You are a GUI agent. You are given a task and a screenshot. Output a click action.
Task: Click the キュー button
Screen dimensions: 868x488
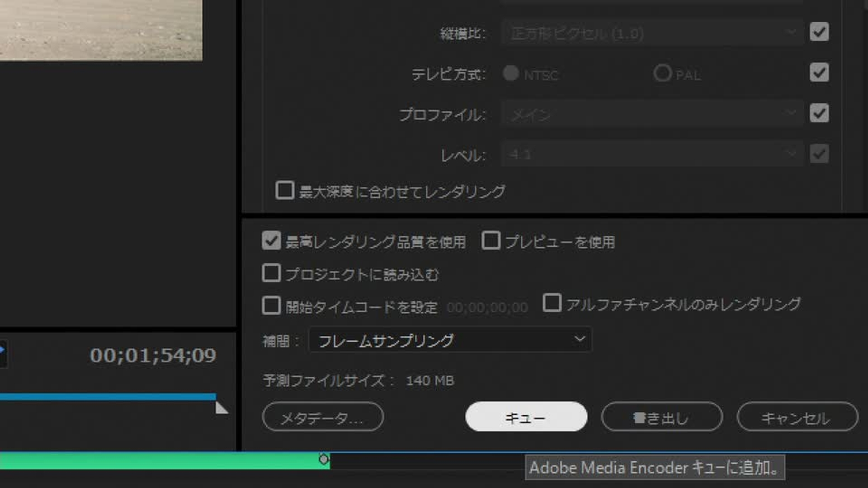tap(526, 417)
